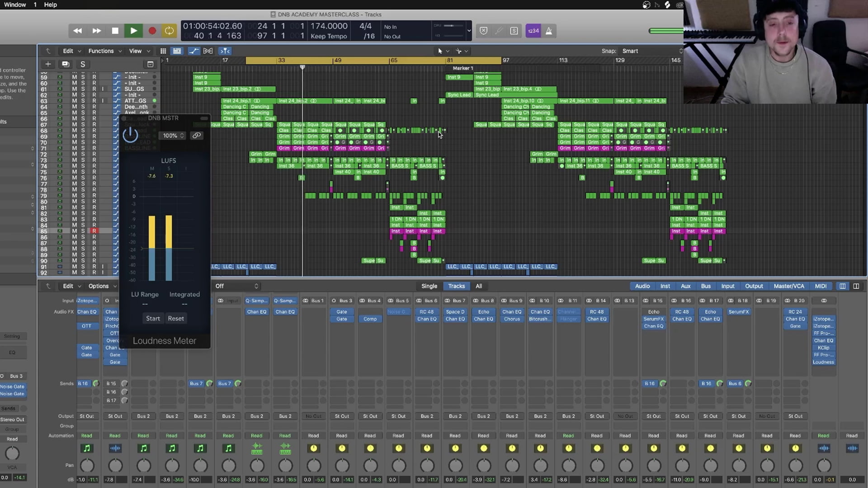Click the duplicate track icon
Screen dimensions: 868x488
[x=66, y=64]
